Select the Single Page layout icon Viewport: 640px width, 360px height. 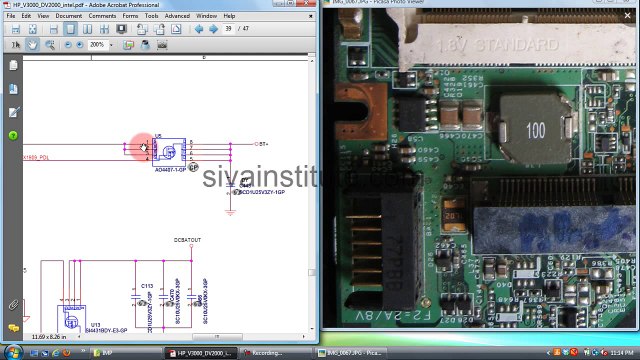click(70, 29)
